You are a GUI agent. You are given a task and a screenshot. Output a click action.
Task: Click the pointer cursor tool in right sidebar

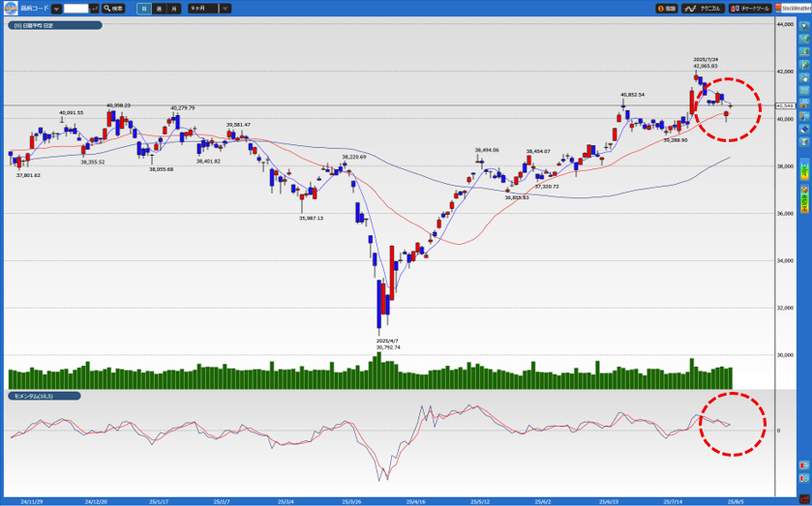(x=803, y=26)
